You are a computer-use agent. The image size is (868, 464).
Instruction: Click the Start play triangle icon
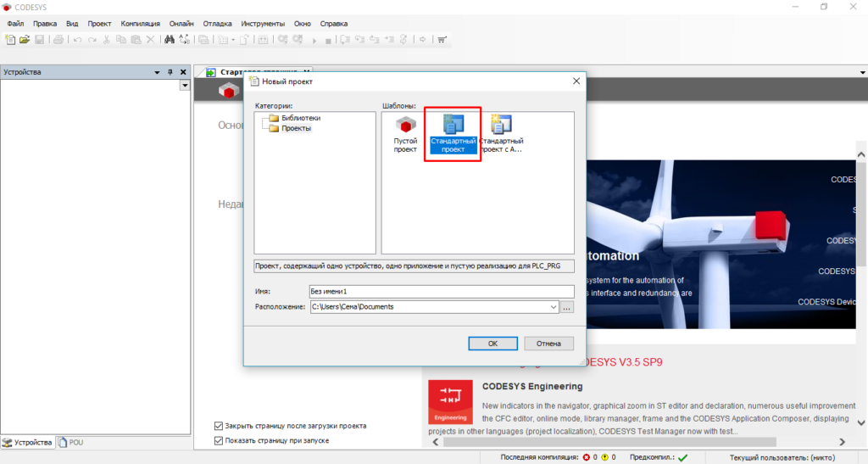(314, 40)
